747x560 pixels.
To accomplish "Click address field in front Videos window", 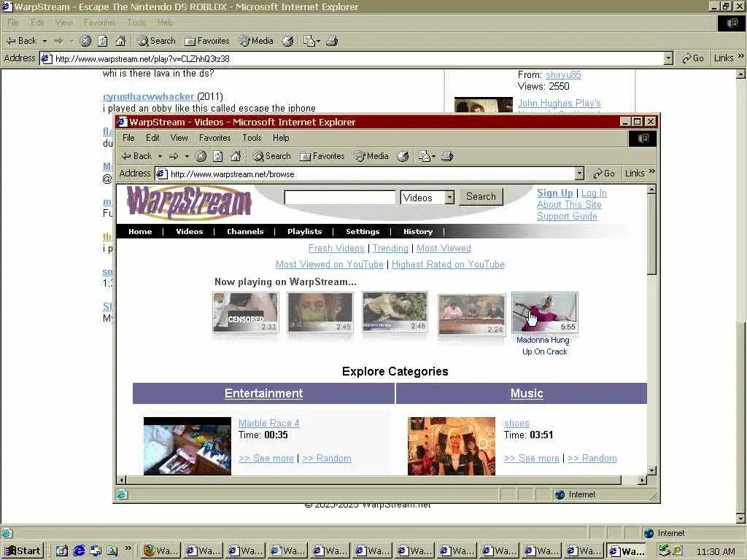I will [365, 174].
